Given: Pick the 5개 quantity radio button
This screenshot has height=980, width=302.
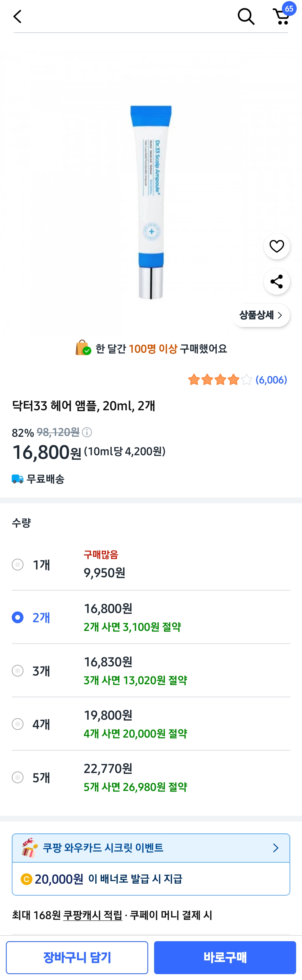Looking at the screenshot, I should (x=18, y=777).
